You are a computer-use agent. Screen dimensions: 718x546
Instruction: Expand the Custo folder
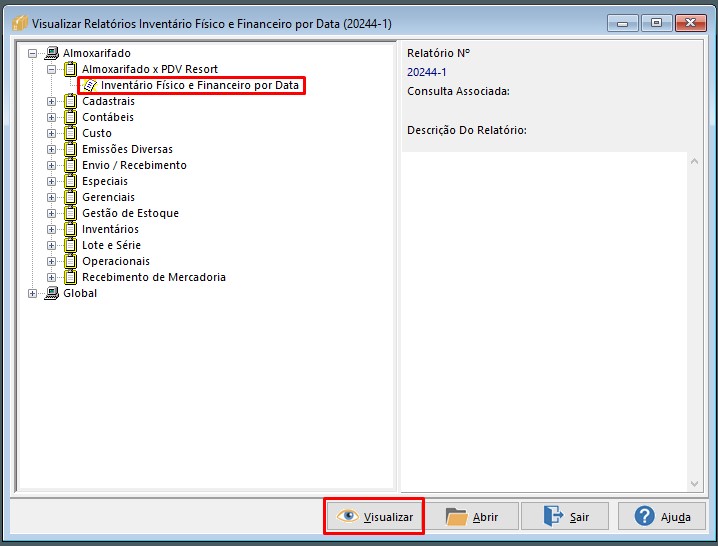tap(51, 134)
